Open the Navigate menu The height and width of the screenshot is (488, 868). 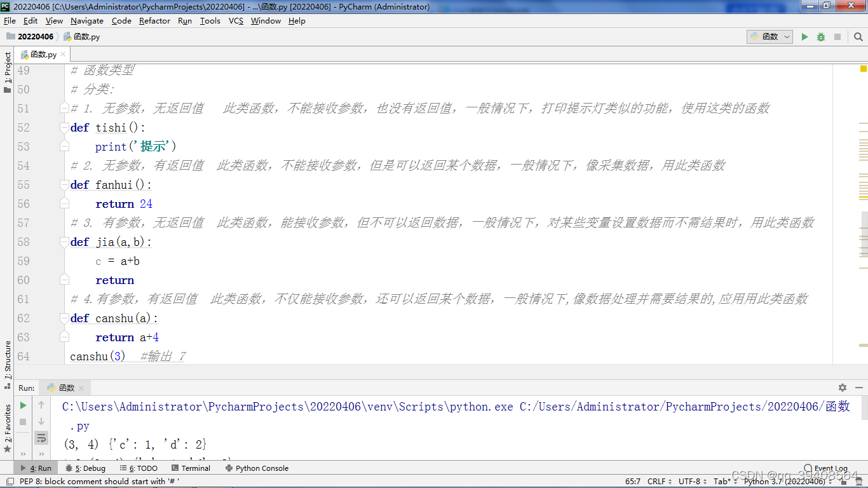coord(87,21)
